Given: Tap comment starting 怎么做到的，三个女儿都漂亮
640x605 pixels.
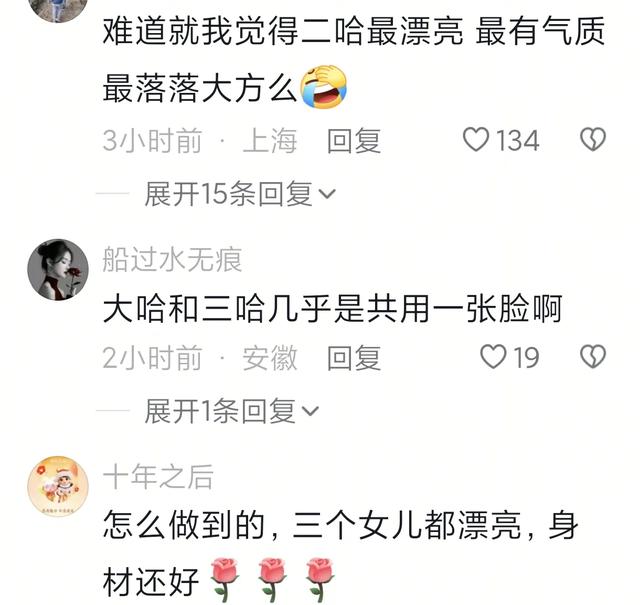Looking at the screenshot, I should pyautogui.click(x=340, y=553).
